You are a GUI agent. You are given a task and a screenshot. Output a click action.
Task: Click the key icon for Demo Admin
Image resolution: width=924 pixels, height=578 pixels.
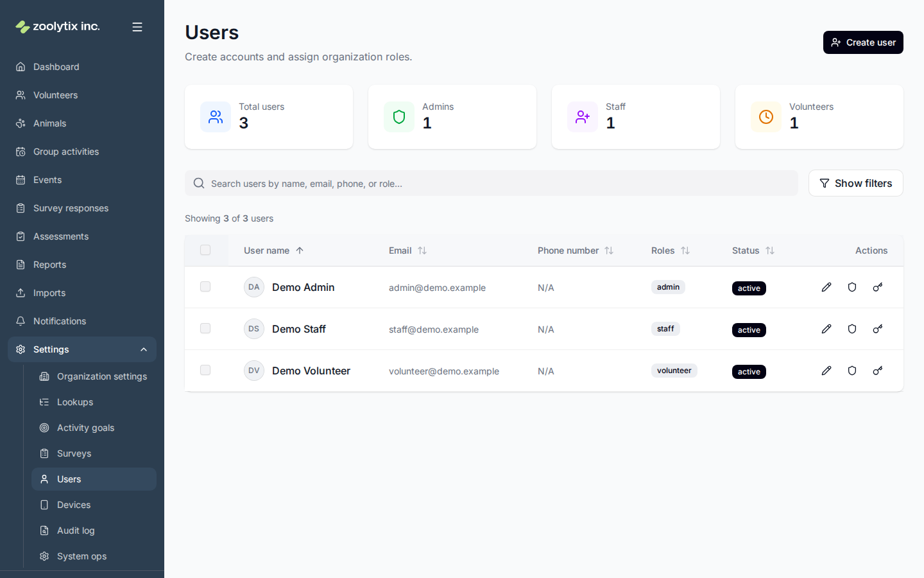[878, 287]
